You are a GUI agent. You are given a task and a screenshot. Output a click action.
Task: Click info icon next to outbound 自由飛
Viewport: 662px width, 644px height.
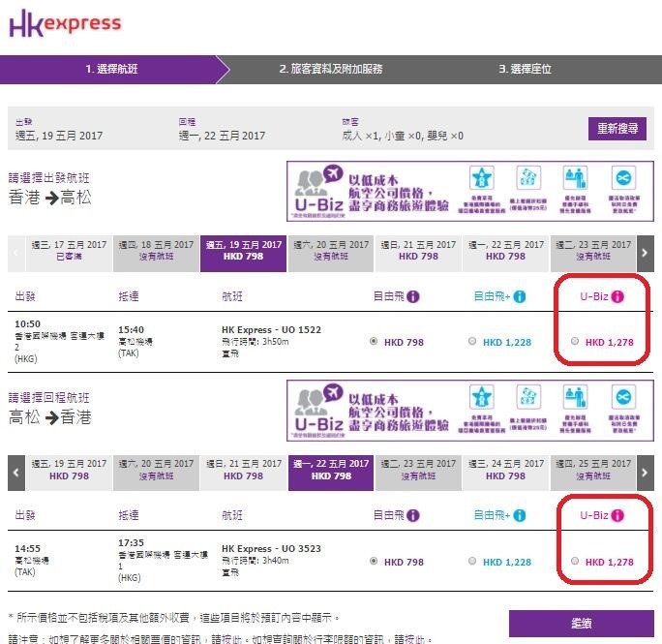tap(413, 296)
